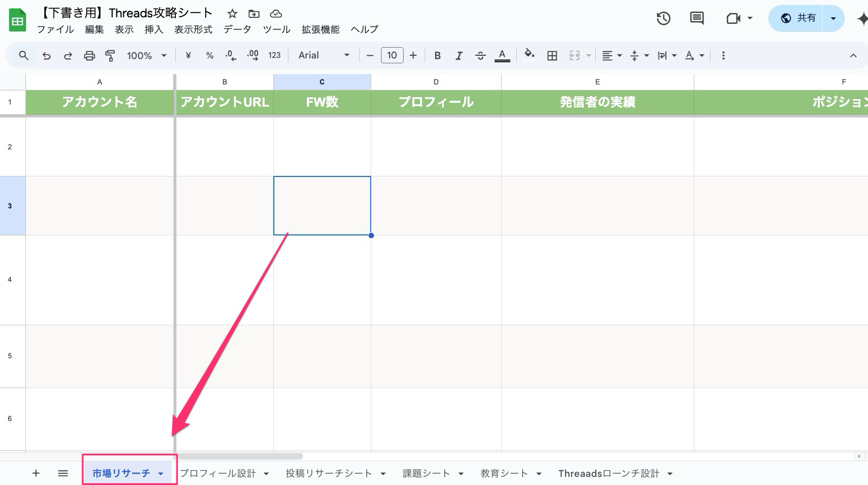
Task: Click the font size input field
Action: 392,55
